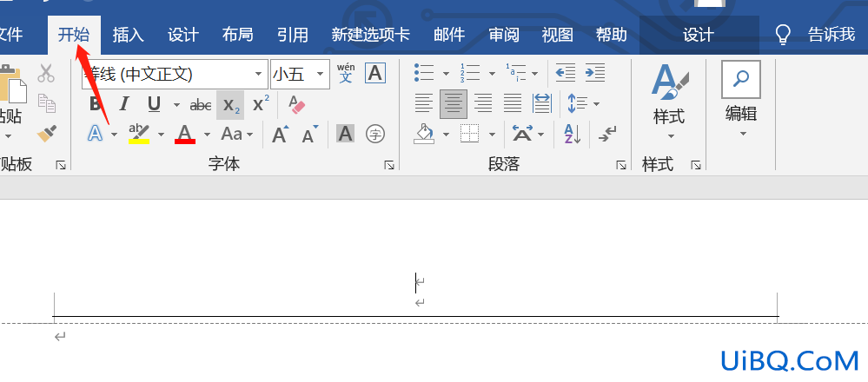Image resolution: width=868 pixels, height=382 pixels.
Task: Click the Copy icon in clipboard group
Action: click(x=47, y=102)
